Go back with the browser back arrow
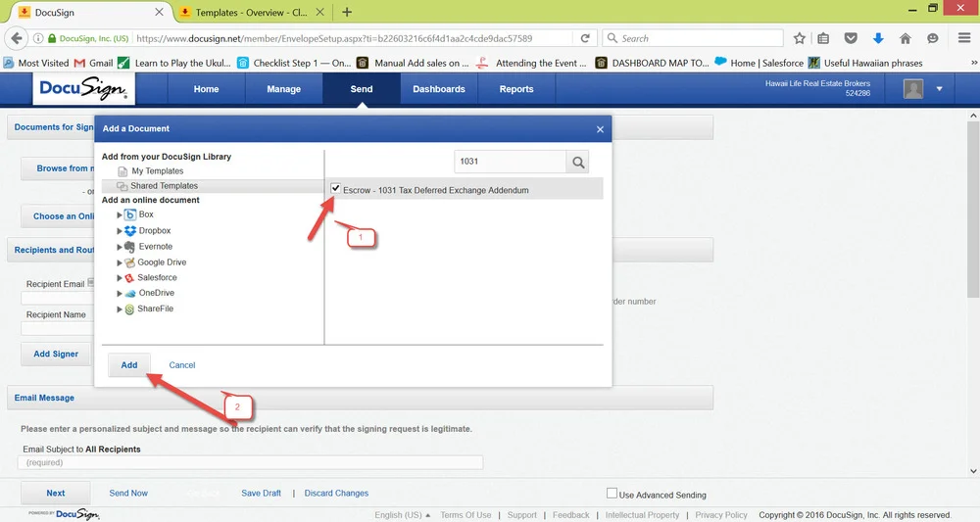The image size is (980, 522). (17, 38)
